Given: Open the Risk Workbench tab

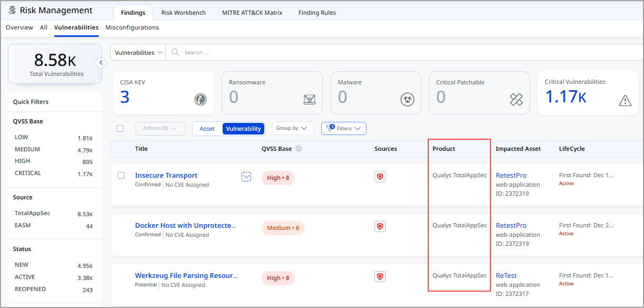Looking at the screenshot, I should (184, 13).
